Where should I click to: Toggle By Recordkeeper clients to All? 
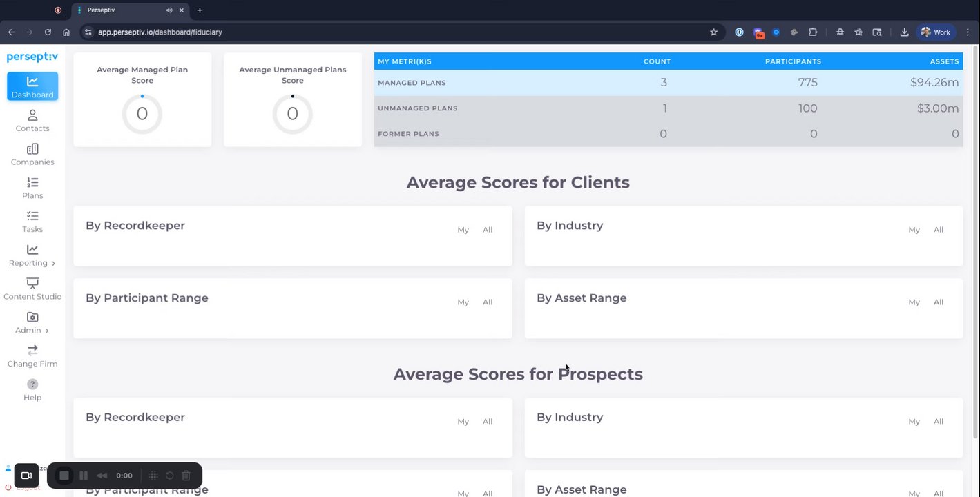[x=488, y=230]
